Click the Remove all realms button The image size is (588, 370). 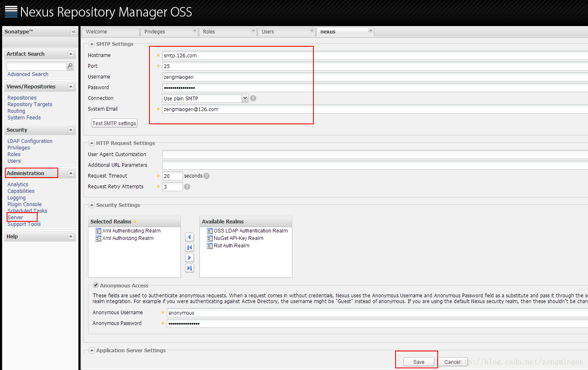click(190, 268)
